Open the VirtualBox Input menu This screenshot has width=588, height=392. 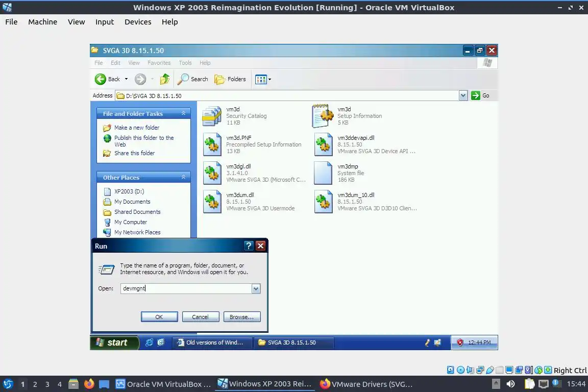click(x=105, y=22)
